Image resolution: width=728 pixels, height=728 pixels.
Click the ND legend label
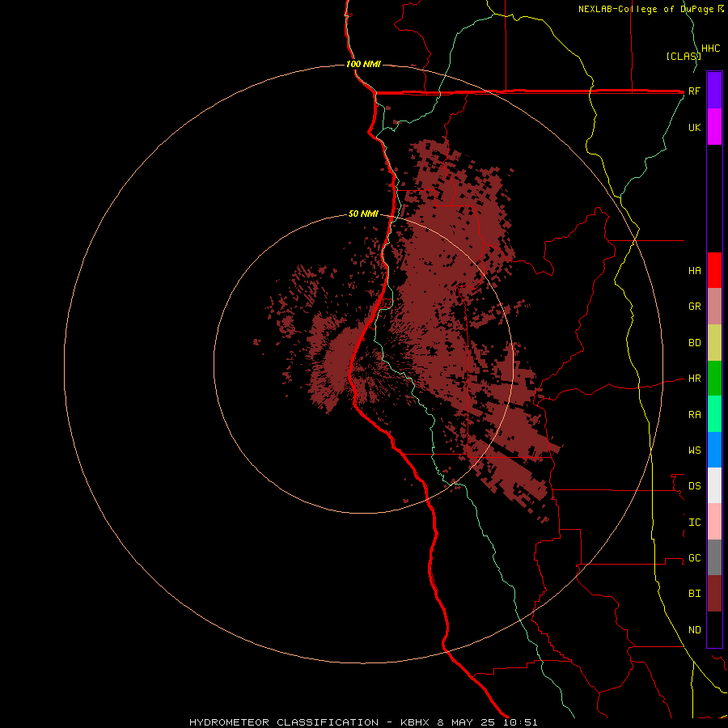(695, 630)
